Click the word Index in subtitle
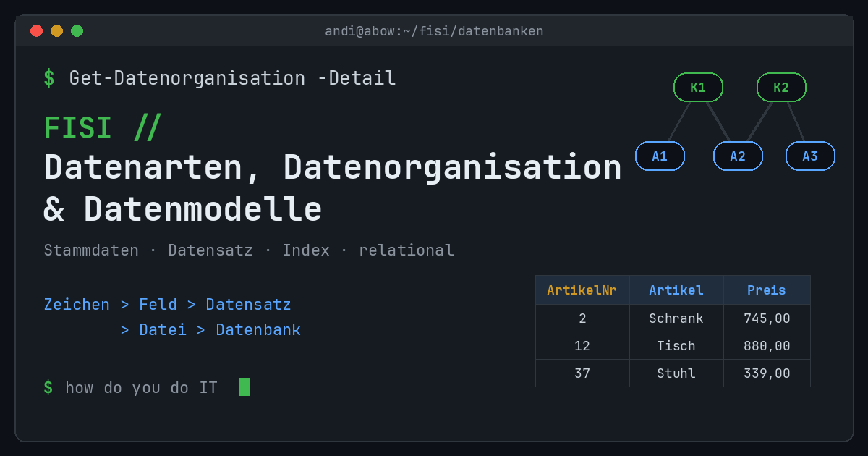Viewport: 868px width, 456px height. pyautogui.click(x=306, y=250)
